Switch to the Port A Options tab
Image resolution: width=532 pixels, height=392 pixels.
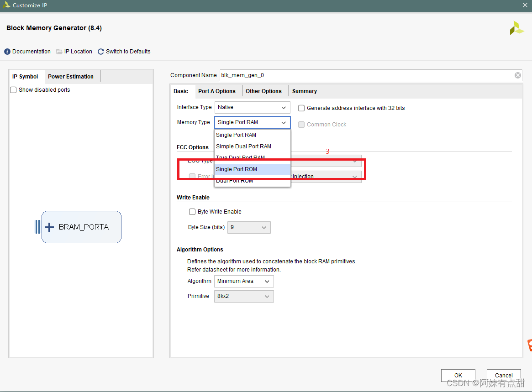[x=217, y=91]
